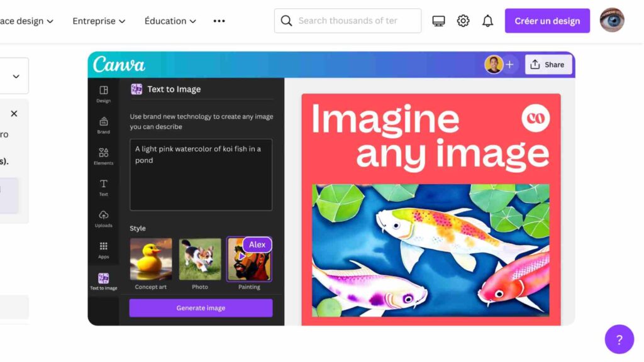Open the Brand sidebar icon
The height and width of the screenshot is (362, 644).
point(104,121)
